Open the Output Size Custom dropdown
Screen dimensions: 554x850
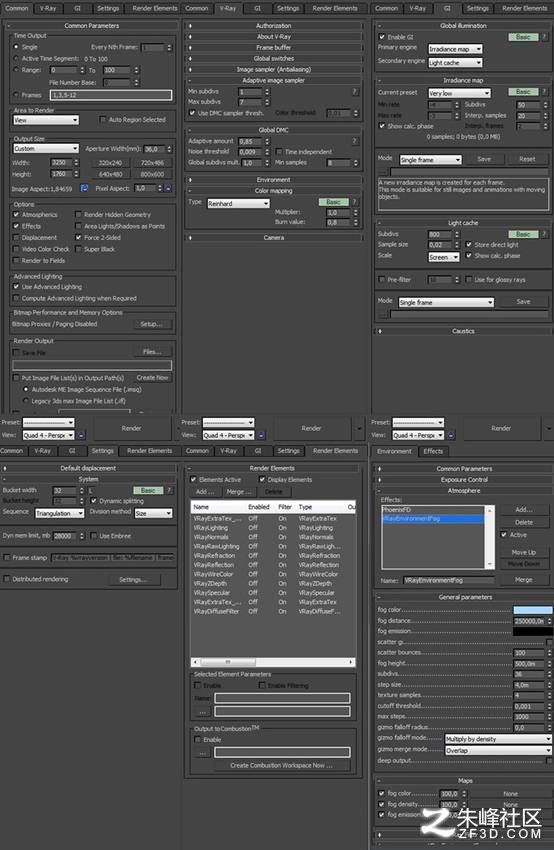(x=46, y=149)
